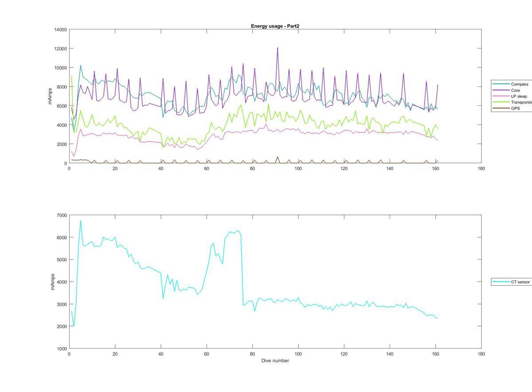
Task: Click the green Transponder legend line sample
Action: click(x=501, y=102)
